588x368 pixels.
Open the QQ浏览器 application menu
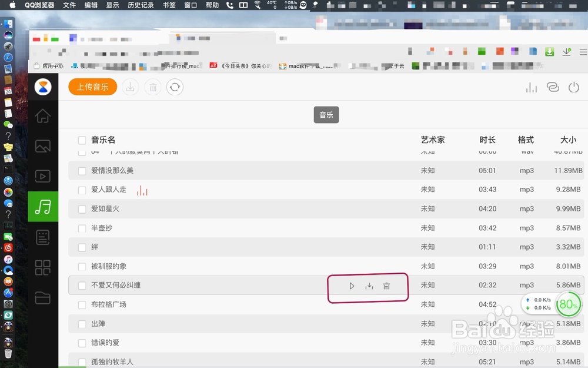point(39,5)
